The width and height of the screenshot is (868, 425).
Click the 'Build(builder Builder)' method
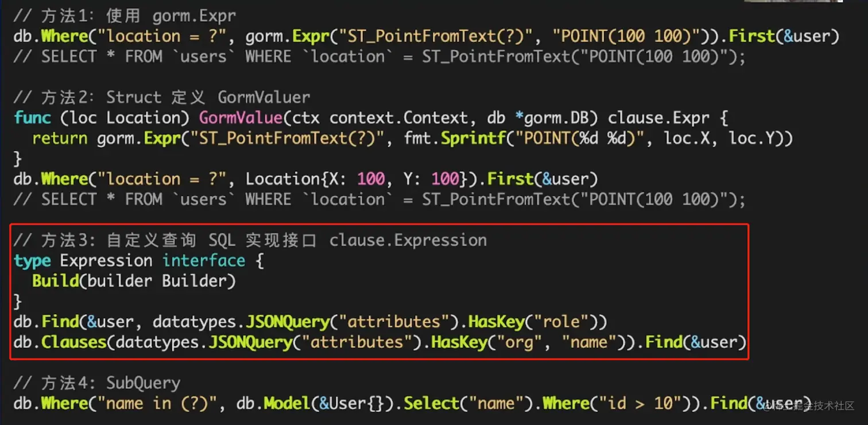click(134, 281)
